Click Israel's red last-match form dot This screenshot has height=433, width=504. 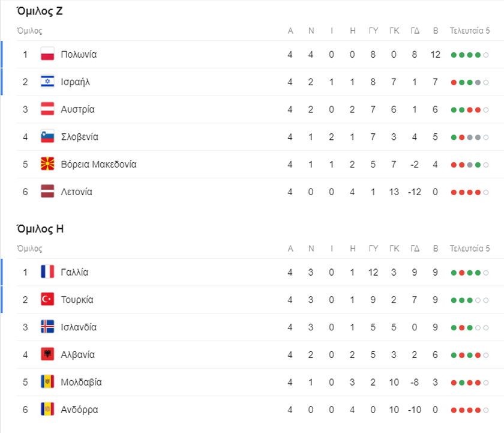(454, 83)
